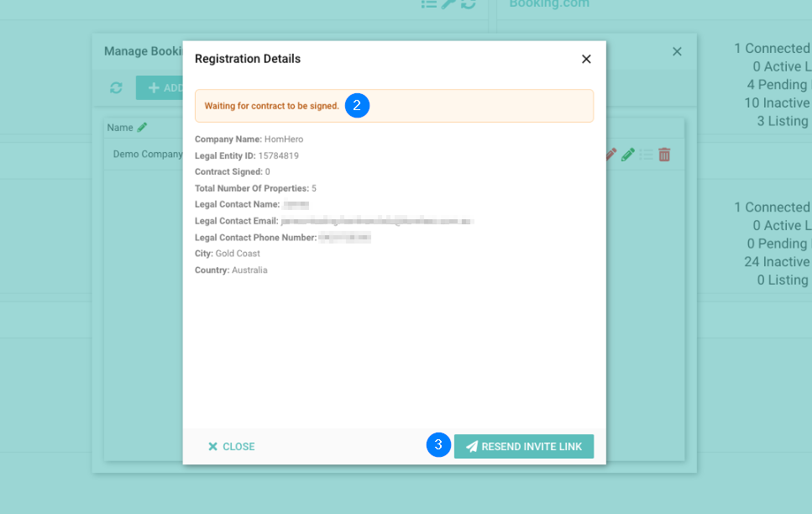Click the Resend Invite Link button

(x=523, y=447)
